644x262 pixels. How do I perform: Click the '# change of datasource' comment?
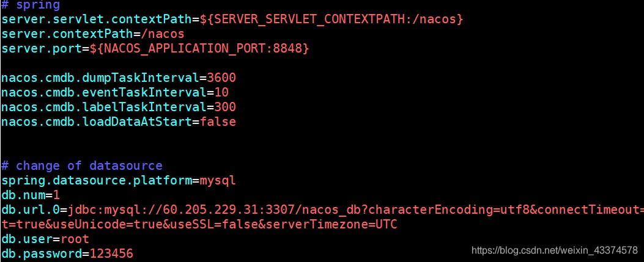(81, 166)
